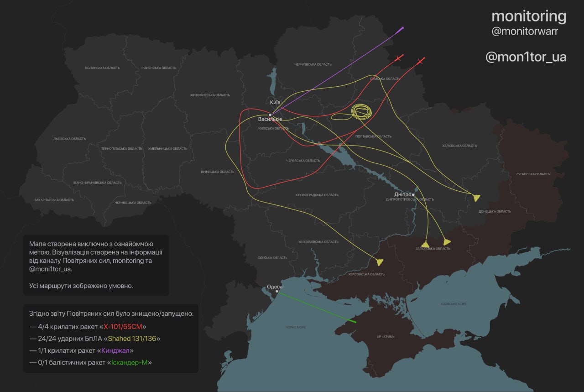
Task: Click the Васильків city dot
Action: [270, 115]
